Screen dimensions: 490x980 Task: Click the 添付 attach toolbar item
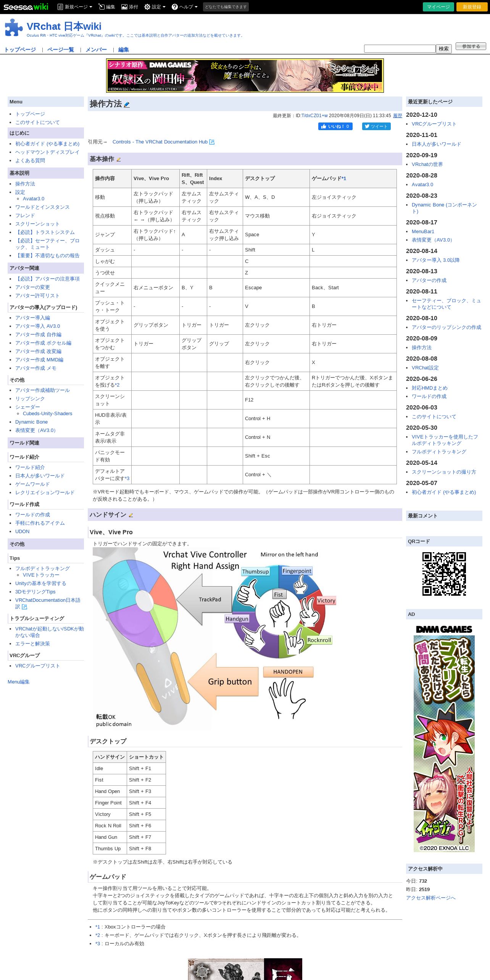click(x=129, y=7)
